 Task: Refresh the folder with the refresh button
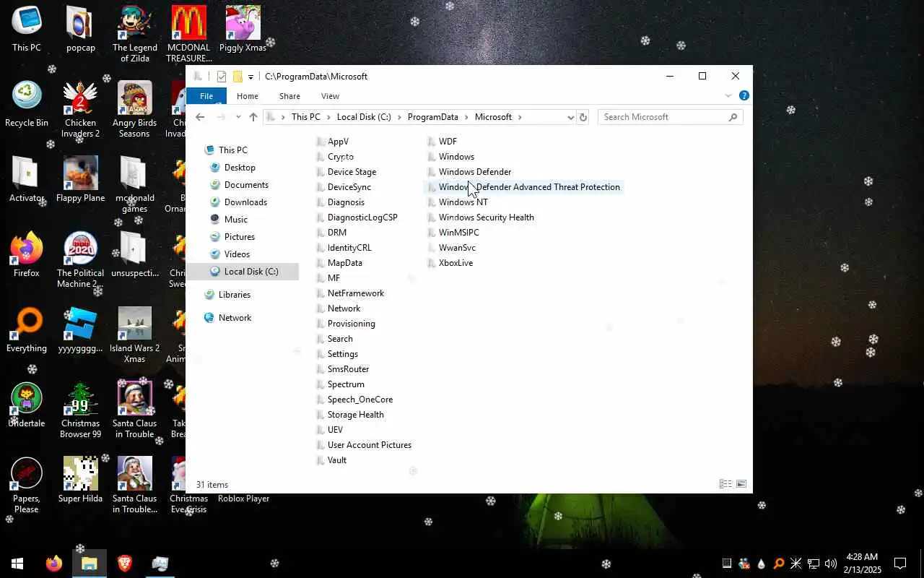tap(583, 117)
